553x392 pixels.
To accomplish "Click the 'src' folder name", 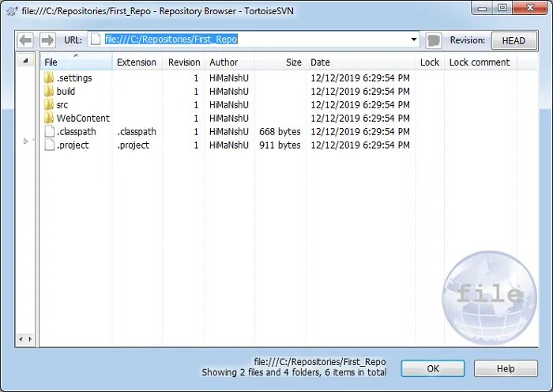I will click(x=62, y=105).
